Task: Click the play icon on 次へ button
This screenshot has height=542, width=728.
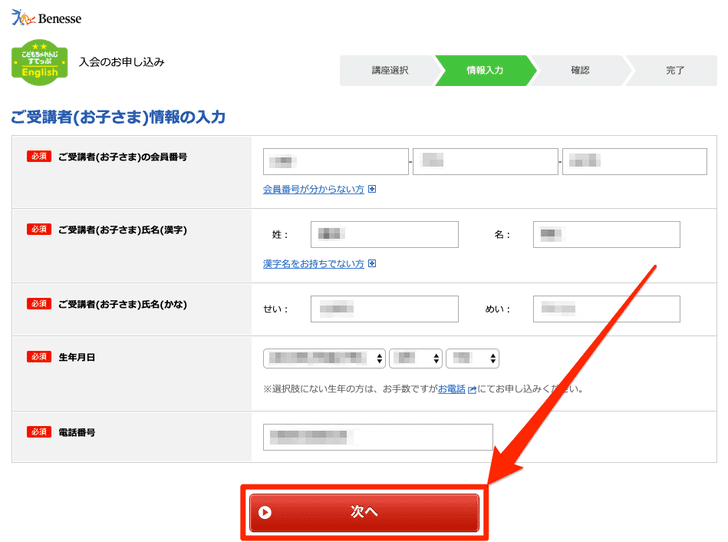Action: coord(265,512)
